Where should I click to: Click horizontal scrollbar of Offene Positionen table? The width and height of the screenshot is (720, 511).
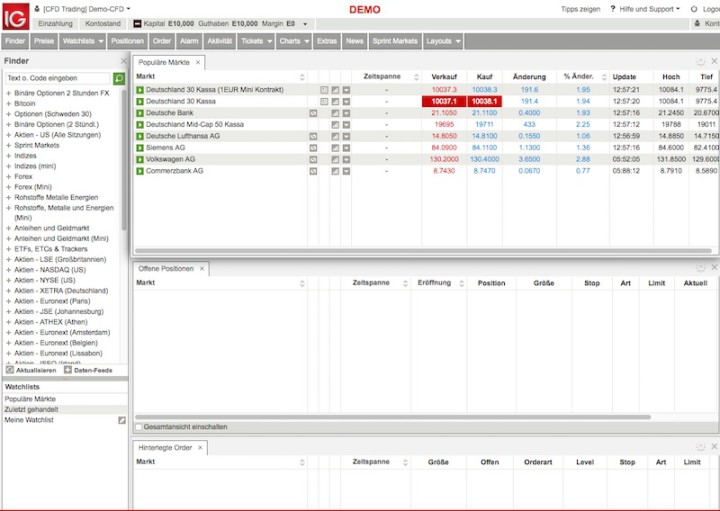(393, 417)
